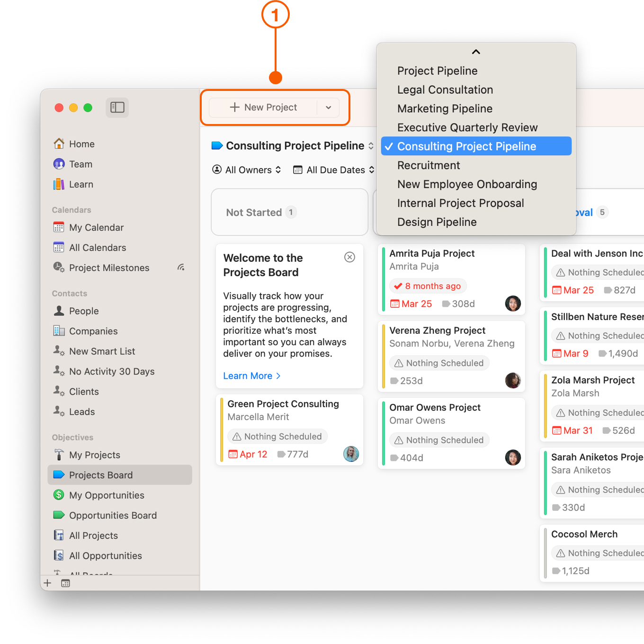Open the Learn books icon
Screen dimensions: 644x644
[x=59, y=185]
